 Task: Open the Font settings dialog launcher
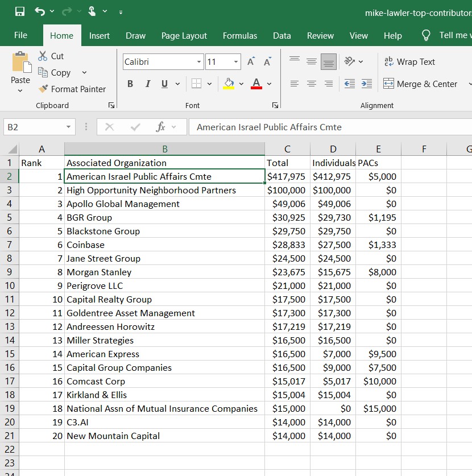275,105
